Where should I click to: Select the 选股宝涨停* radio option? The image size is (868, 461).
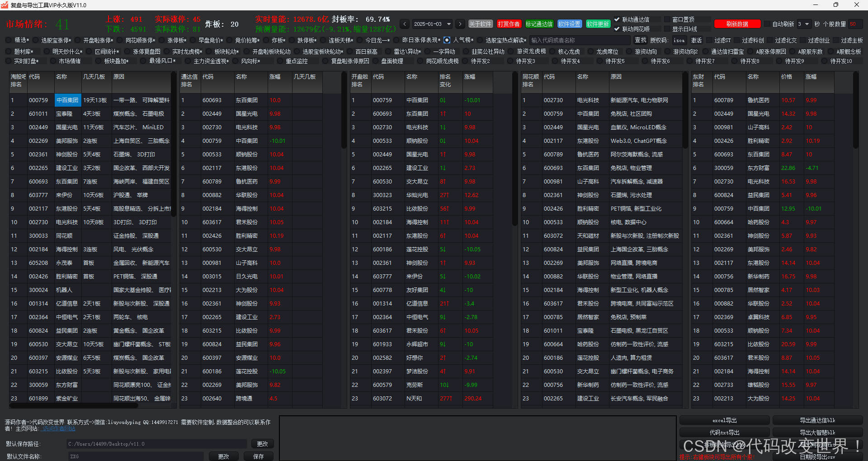[35, 40]
